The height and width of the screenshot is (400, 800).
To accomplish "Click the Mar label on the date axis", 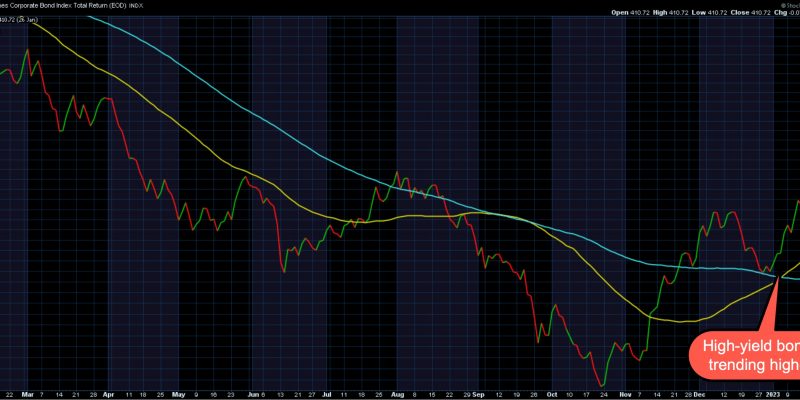I will pos(27,394).
